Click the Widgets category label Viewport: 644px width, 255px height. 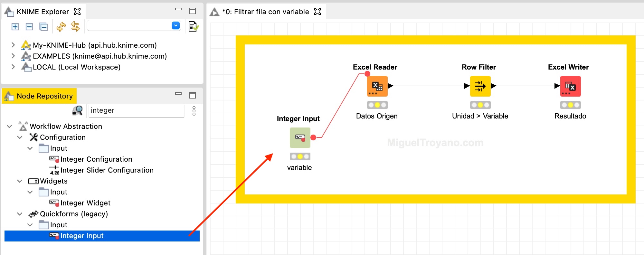pos(54,181)
